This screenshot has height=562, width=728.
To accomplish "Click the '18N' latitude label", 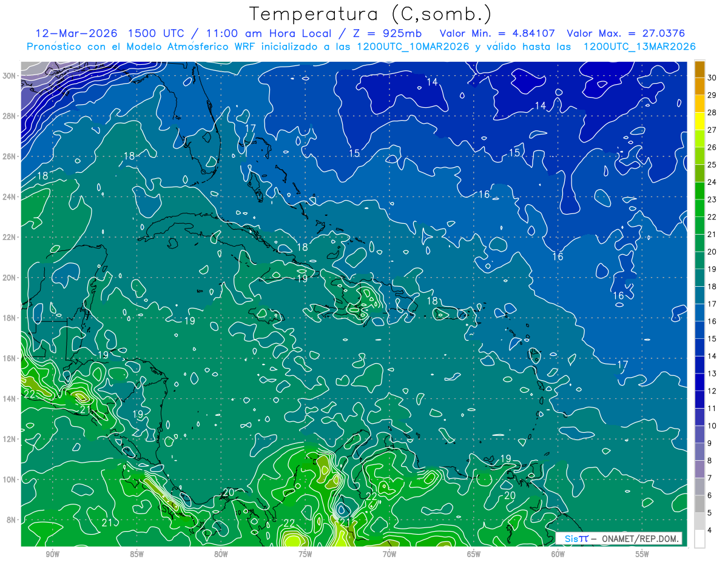I will click(10, 318).
